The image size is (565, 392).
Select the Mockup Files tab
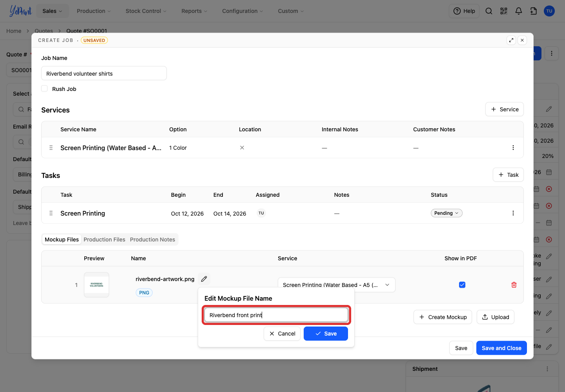[62, 240]
